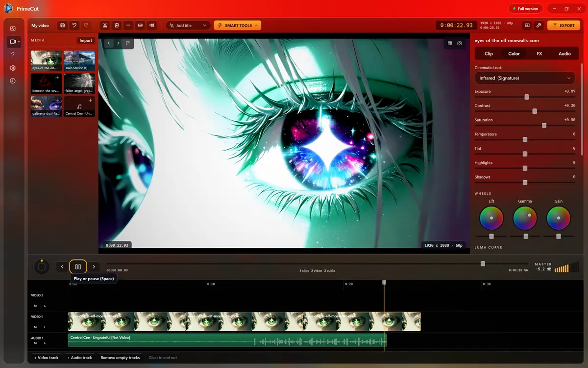This screenshot has height=368, width=588.
Task: Click the Gain color wheel
Action: click(x=559, y=218)
